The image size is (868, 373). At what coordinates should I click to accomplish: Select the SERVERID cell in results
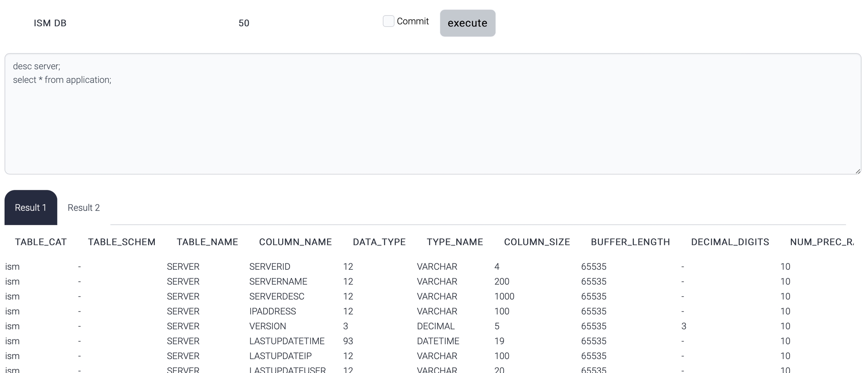(x=270, y=267)
